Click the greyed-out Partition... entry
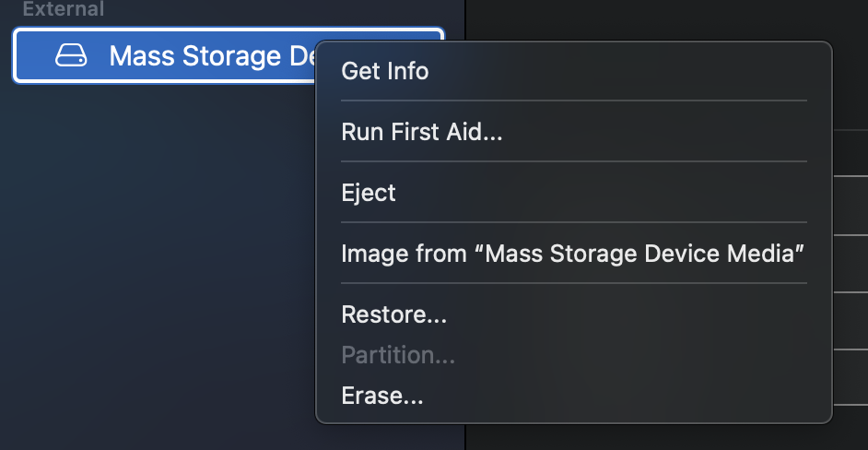Viewport: 868px width, 450px height. [x=398, y=355]
